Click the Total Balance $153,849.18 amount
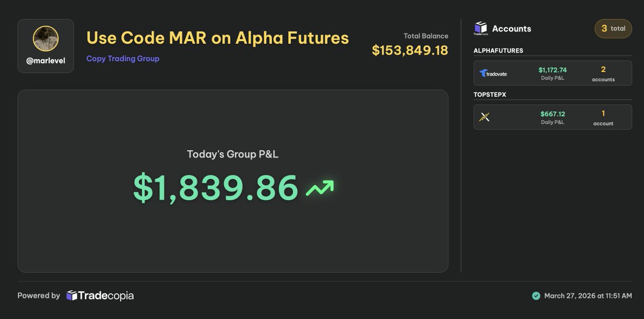The width and height of the screenshot is (644, 319). [x=410, y=50]
